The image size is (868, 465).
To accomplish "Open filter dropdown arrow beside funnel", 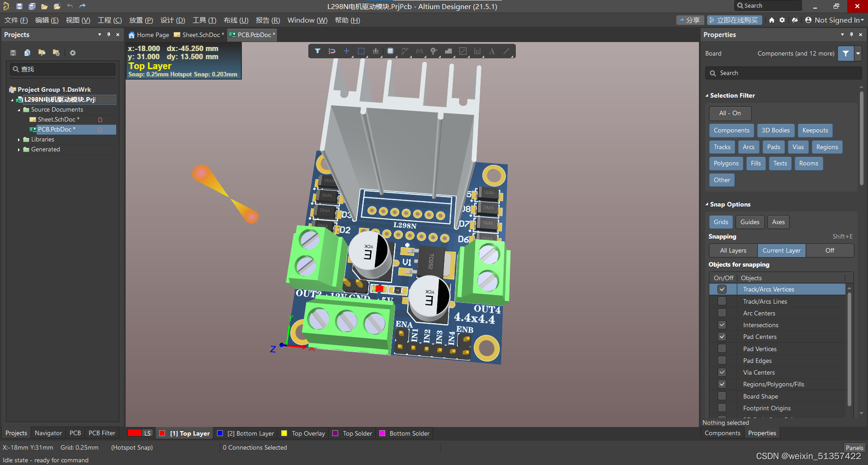I will [858, 53].
